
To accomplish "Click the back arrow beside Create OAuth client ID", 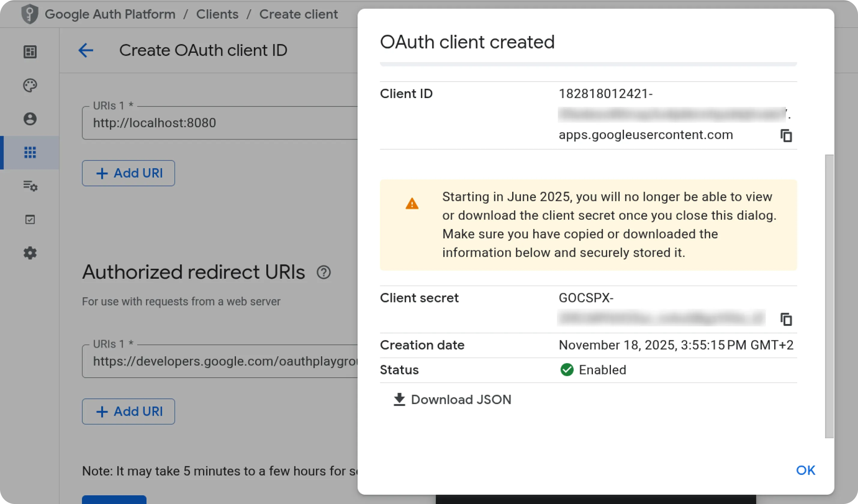I will [86, 50].
